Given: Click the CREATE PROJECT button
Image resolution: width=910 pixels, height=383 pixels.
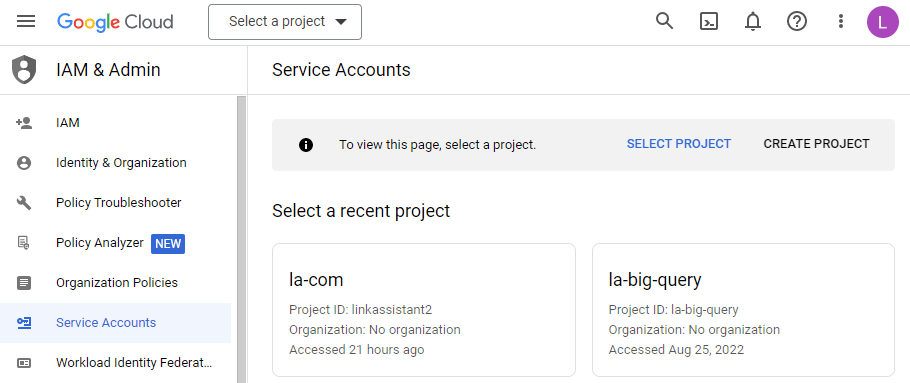Looking at the screenshot, I should 817,144.
